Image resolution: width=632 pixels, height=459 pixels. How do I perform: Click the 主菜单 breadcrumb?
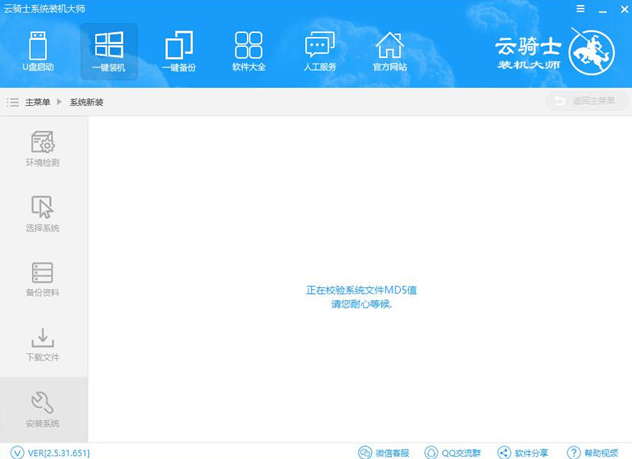(x=37, y=102)
